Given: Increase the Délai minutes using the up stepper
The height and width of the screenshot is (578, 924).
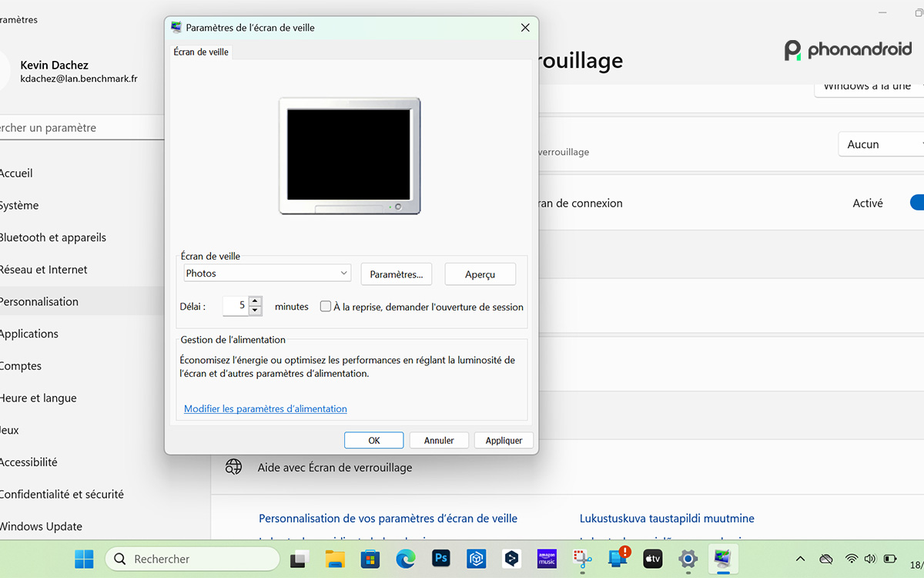Looking at the screenshot, I should [x=255, y=302].
